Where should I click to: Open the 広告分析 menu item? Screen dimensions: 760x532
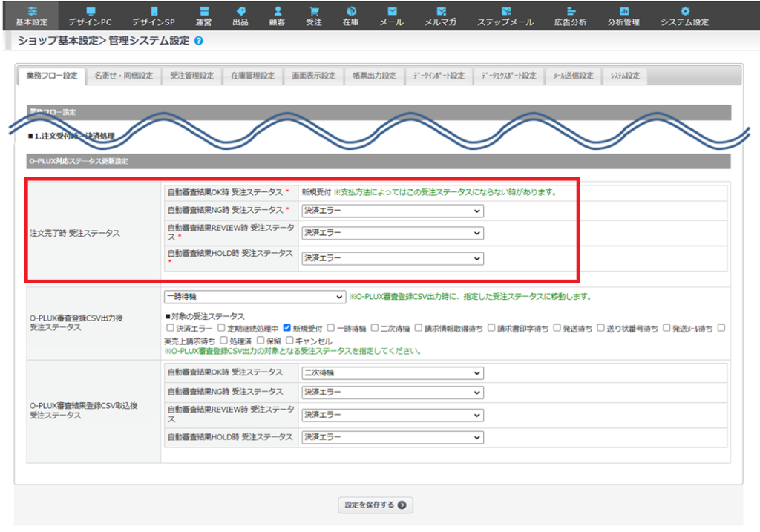tap(570, 16)
